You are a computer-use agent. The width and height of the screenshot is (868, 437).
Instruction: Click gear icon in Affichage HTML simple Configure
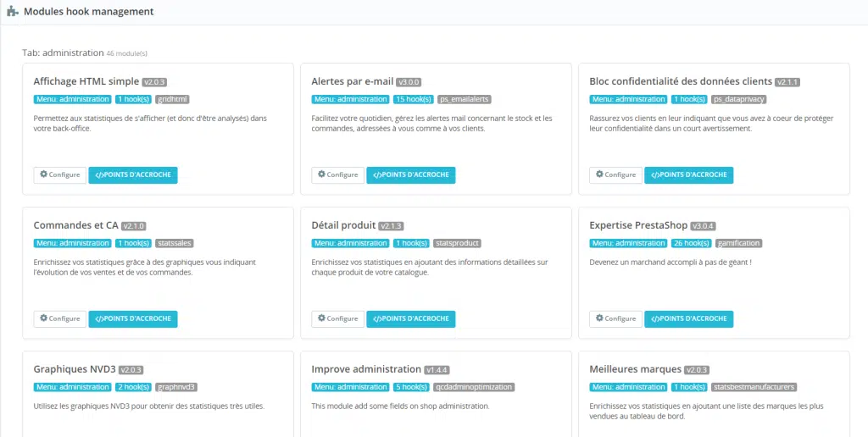point(44,174)
